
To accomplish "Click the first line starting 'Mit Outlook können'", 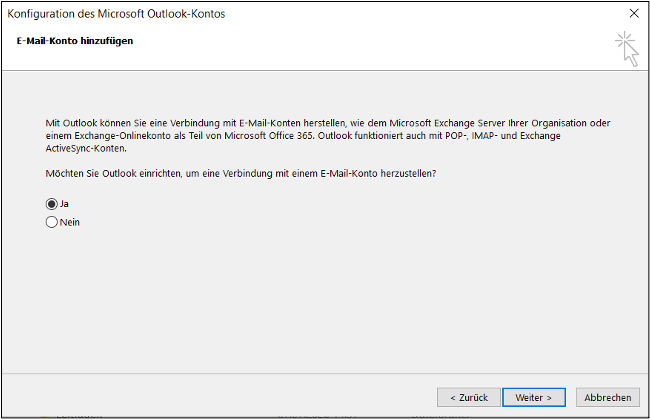I will coord(200,122).
